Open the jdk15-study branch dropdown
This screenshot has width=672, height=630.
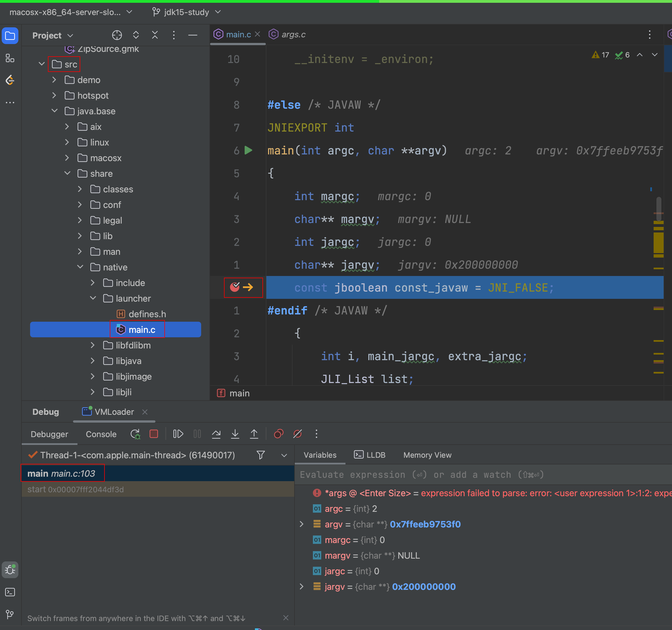click(186, 12)
